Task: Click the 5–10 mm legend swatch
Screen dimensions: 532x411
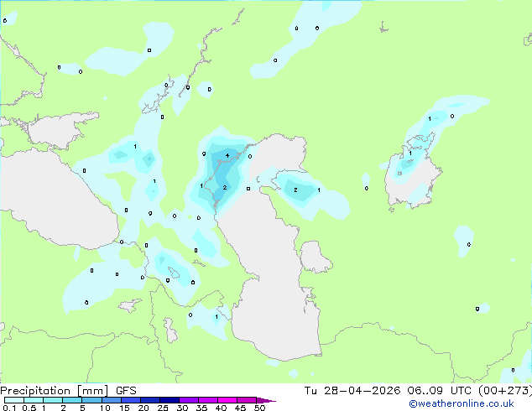Action: tap(91, 400)
